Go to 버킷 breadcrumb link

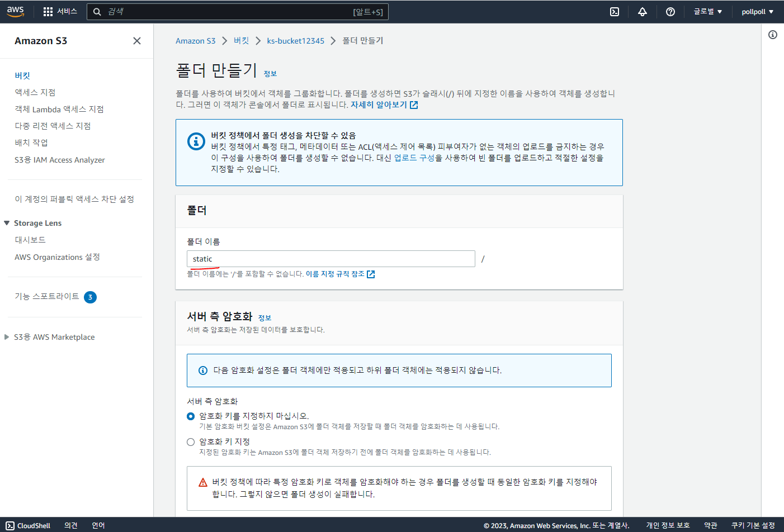point(242,41)
